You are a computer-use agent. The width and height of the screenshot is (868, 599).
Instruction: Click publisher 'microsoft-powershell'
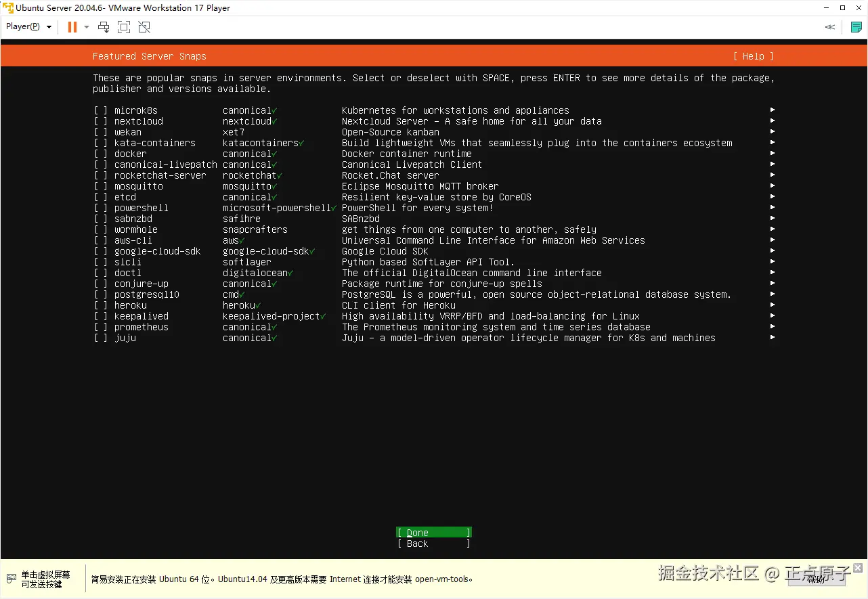(277, 208)
